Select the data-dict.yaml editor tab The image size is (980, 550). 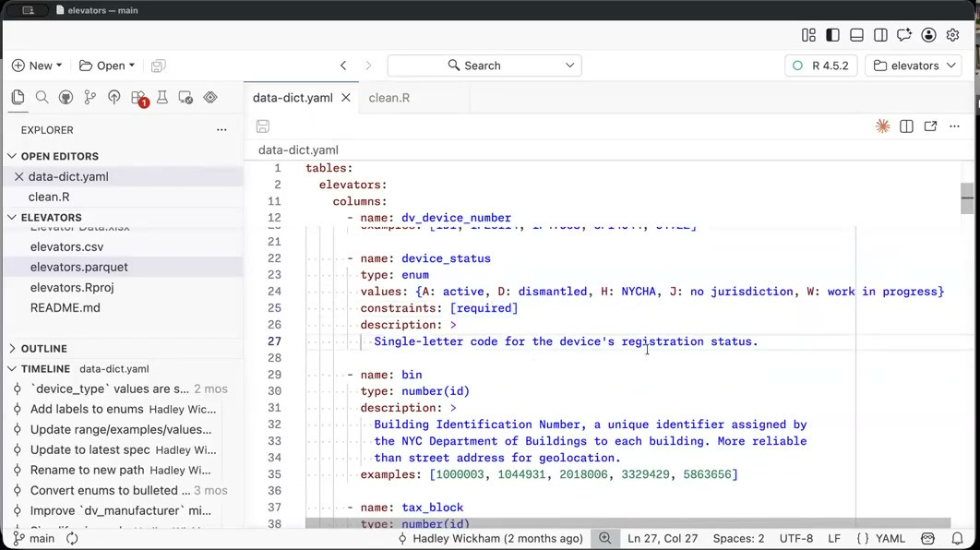pos(293,98)
